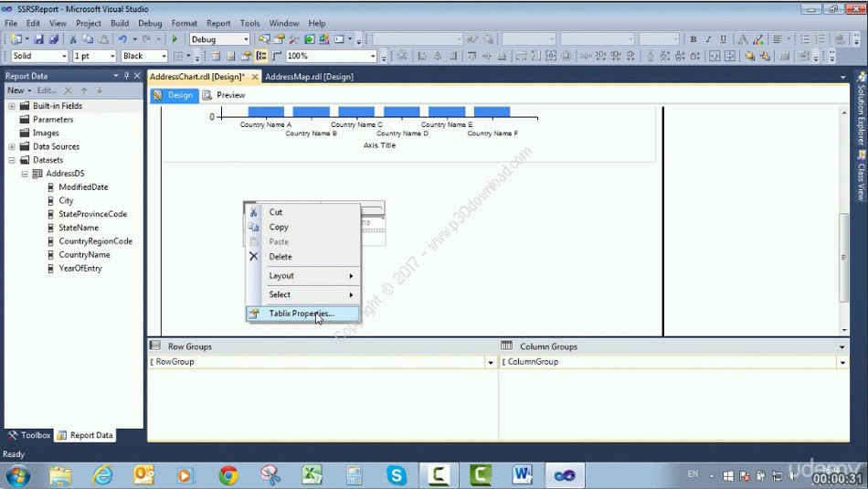Click the background color paint icon
Viewport: 868px width, 489px height.
coord(757,39)
